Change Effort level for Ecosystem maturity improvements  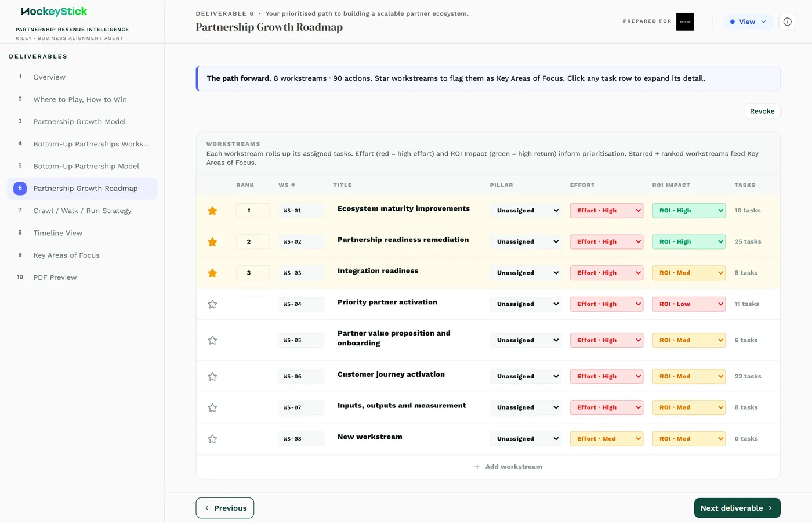[607, 211]
